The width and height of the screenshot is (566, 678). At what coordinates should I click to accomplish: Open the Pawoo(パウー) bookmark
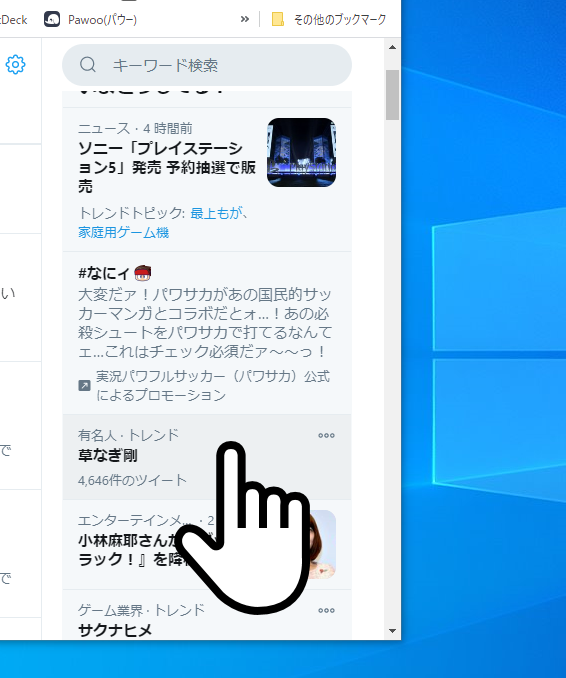[x=90, y=19]
